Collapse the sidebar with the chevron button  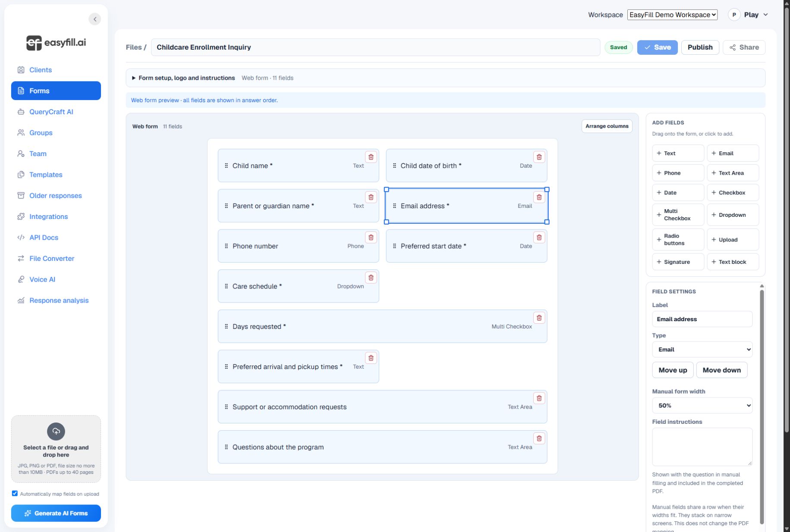tap(94, 19)
